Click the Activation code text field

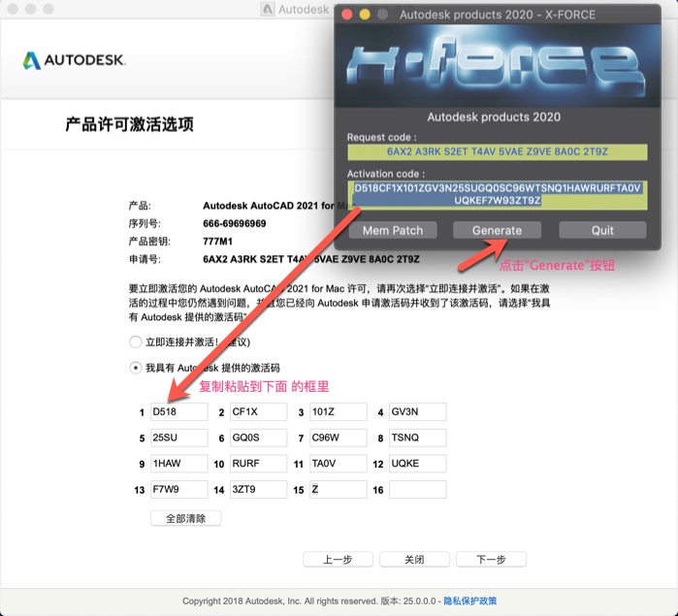click(x=497, y=194)
